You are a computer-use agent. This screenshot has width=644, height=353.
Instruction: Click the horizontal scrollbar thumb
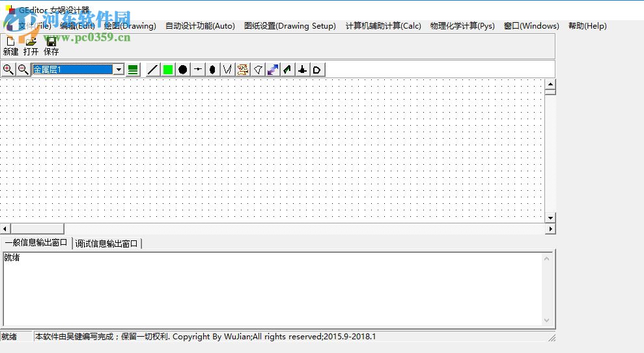(x=37, y=229)
